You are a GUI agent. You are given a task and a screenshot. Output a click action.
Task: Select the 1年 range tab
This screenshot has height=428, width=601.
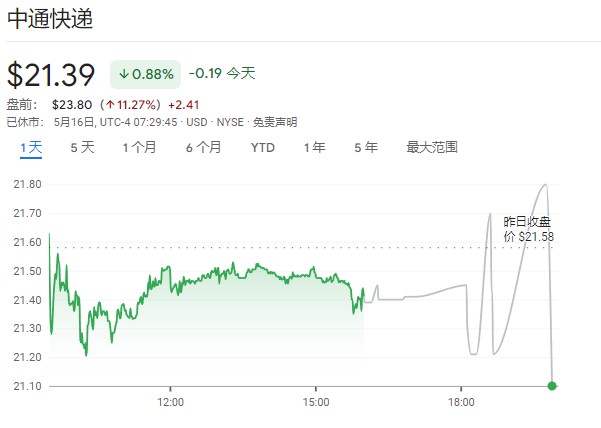(314, 147)
